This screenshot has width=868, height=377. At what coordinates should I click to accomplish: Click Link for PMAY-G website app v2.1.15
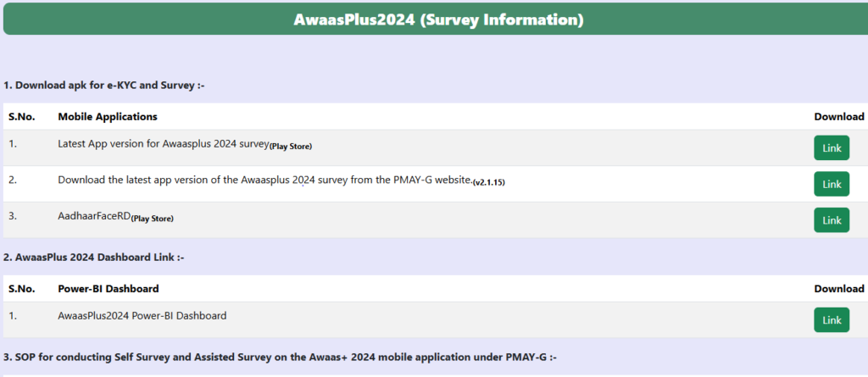coord(832,185)
